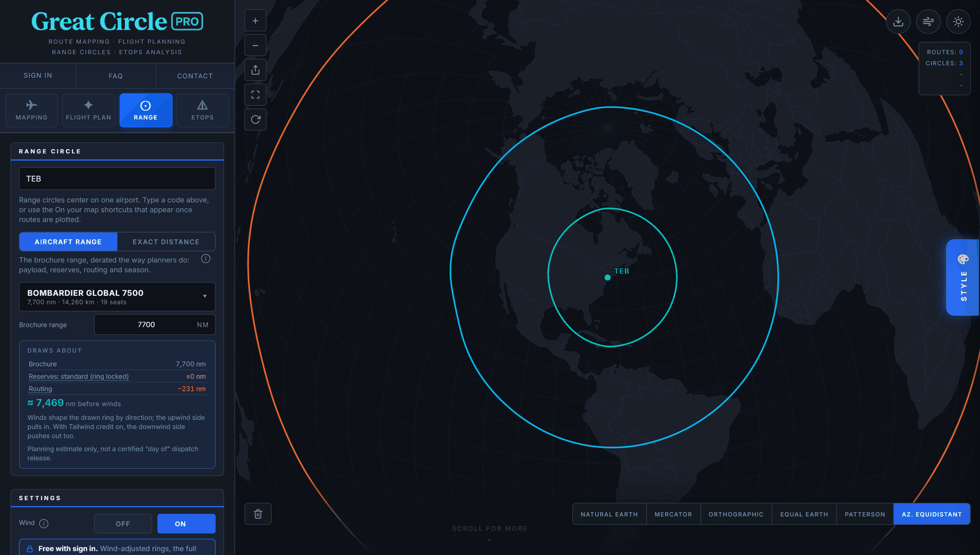Click the Routes and Circles counter panel
980x555 pixels.
point(944,69)
